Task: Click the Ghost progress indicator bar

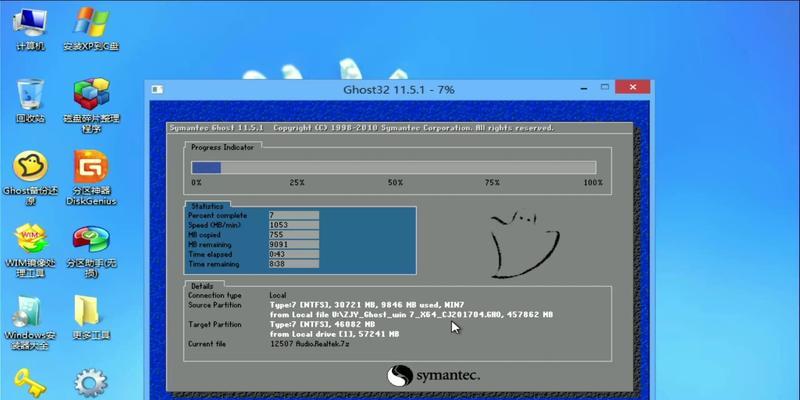Action: 393,168
